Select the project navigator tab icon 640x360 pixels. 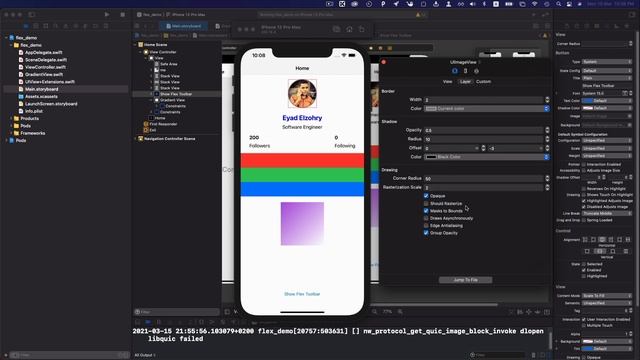[x=26, y=26]
